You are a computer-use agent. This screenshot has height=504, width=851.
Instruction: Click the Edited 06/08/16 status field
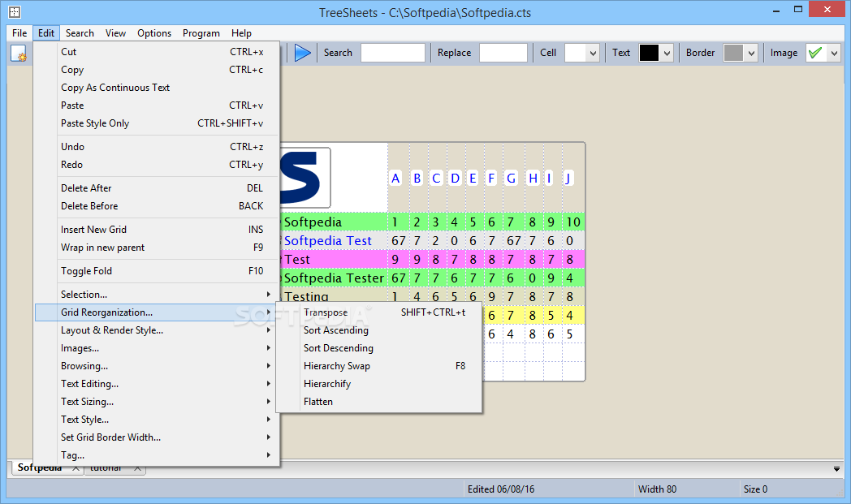(548, 489)
